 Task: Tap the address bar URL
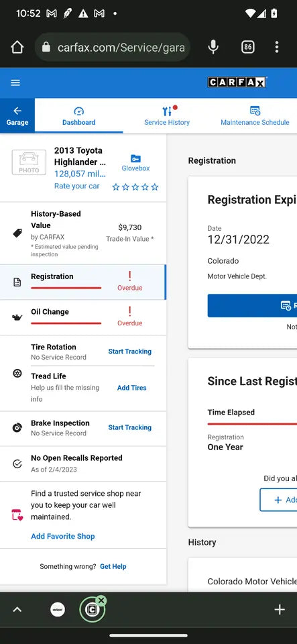pos(121,47)
